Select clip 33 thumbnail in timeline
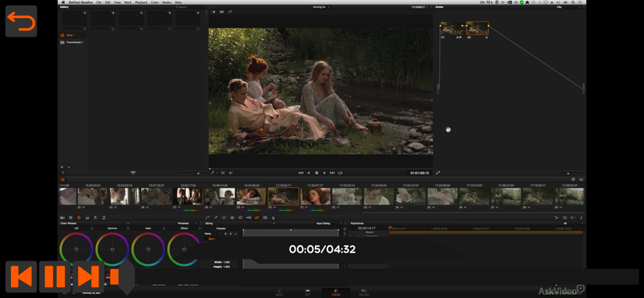Image resolution: width=644 pixels, height=298 pixels. coord(379,196)
